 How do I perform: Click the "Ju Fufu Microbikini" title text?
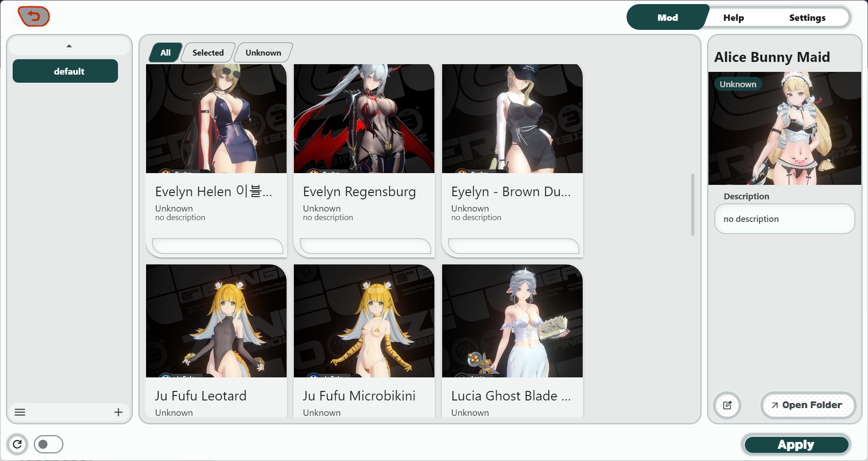click(359, 396)
